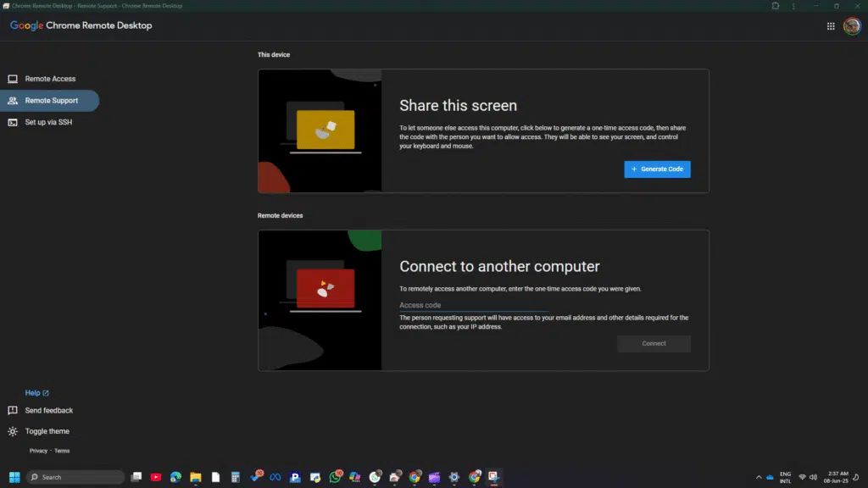
Task: Open the three-dot app menu in title bar
Action: click(794, 5)
